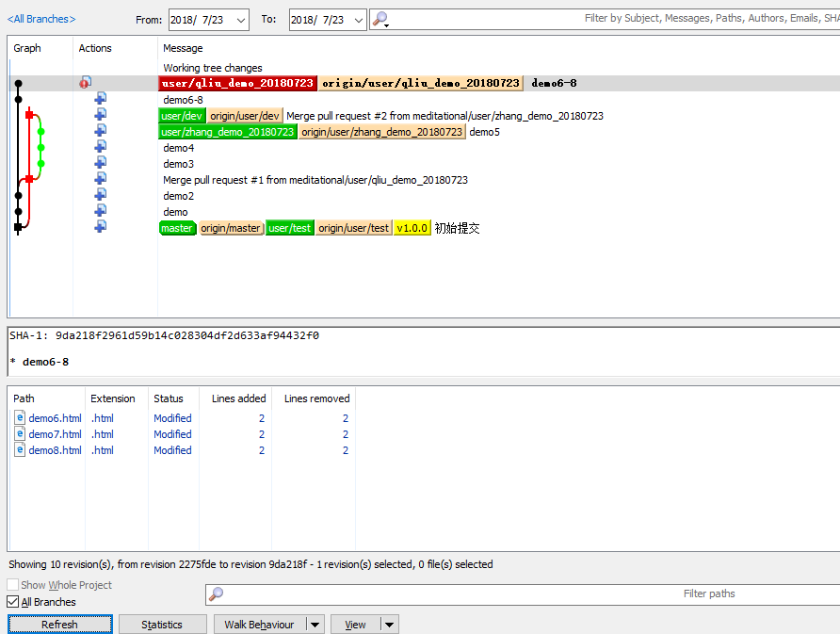
Task: Sort files by the Status column header
Action: (169, 398)
